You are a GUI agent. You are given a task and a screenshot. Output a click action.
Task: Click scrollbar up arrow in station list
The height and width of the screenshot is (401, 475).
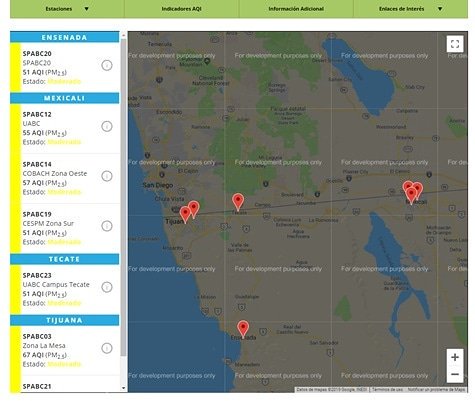(x=123, y=35)
